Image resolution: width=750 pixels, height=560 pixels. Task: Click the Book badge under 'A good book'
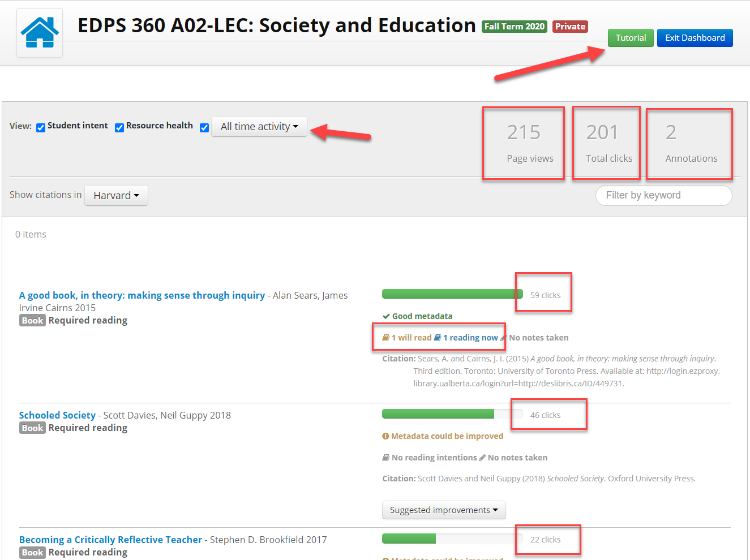pos(32,321)
